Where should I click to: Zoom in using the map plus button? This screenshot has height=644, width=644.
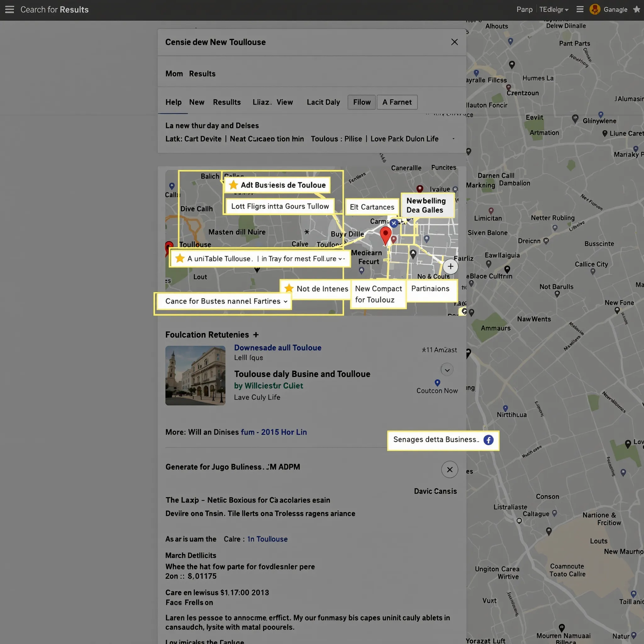450,266
